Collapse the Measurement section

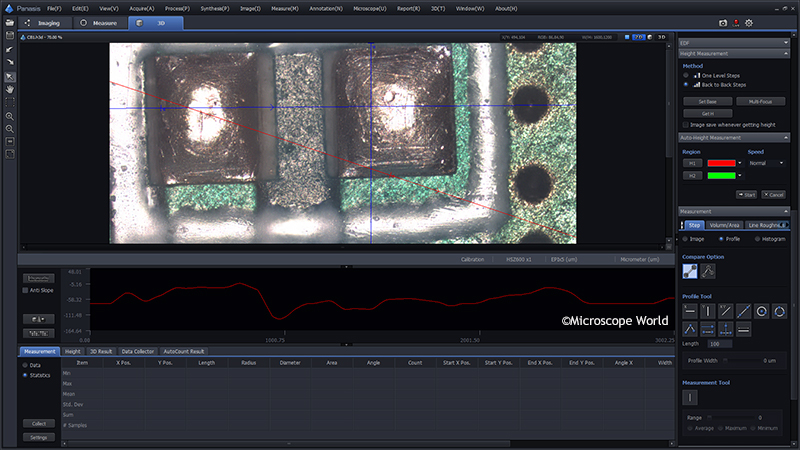[785, 211]
